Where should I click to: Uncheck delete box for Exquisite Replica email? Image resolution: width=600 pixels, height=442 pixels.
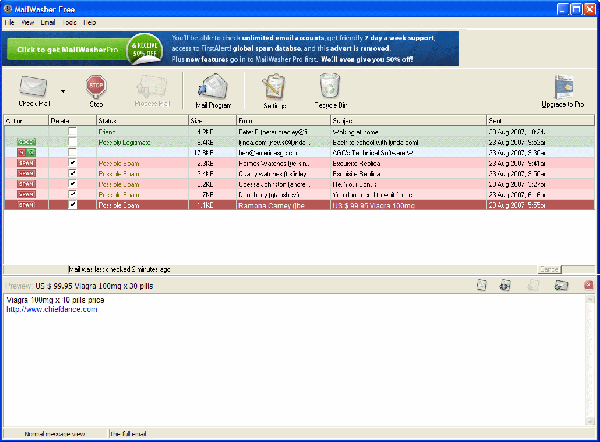point(72,173)
